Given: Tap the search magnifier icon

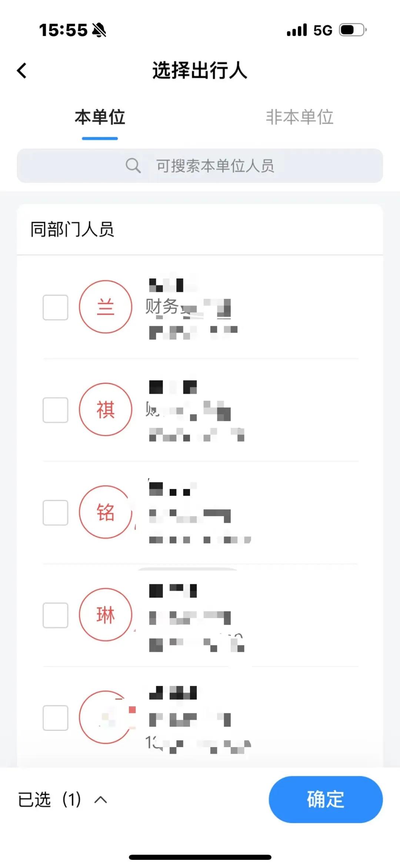Looking at the screenshot, I should [133, 165].
